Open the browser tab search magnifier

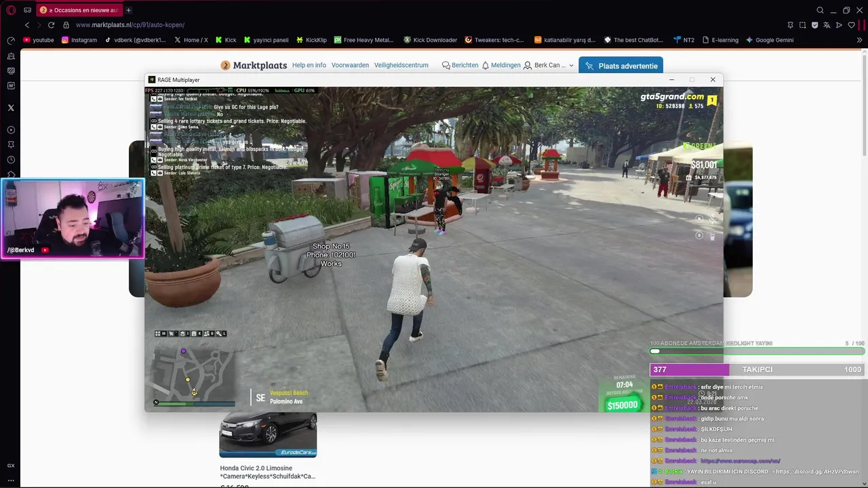coord(820,10)
